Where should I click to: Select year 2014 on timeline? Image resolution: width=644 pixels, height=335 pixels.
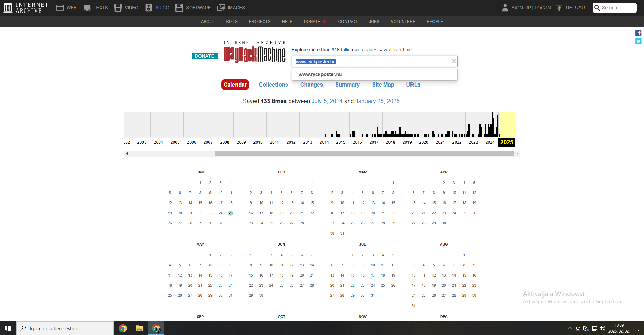coord(324,142)
